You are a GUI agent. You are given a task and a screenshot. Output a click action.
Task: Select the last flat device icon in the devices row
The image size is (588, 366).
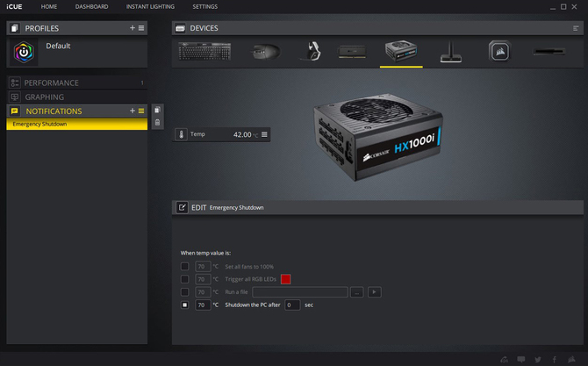tap(549, 52)
